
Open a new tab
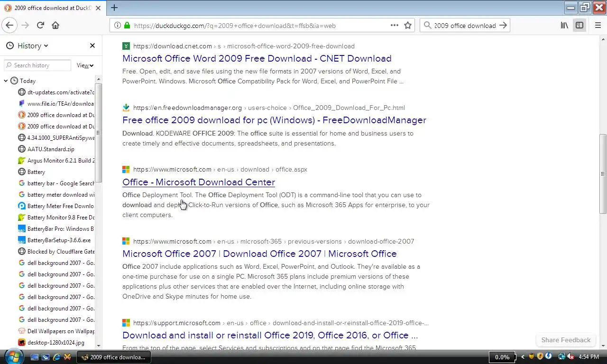tap(114, 8)
